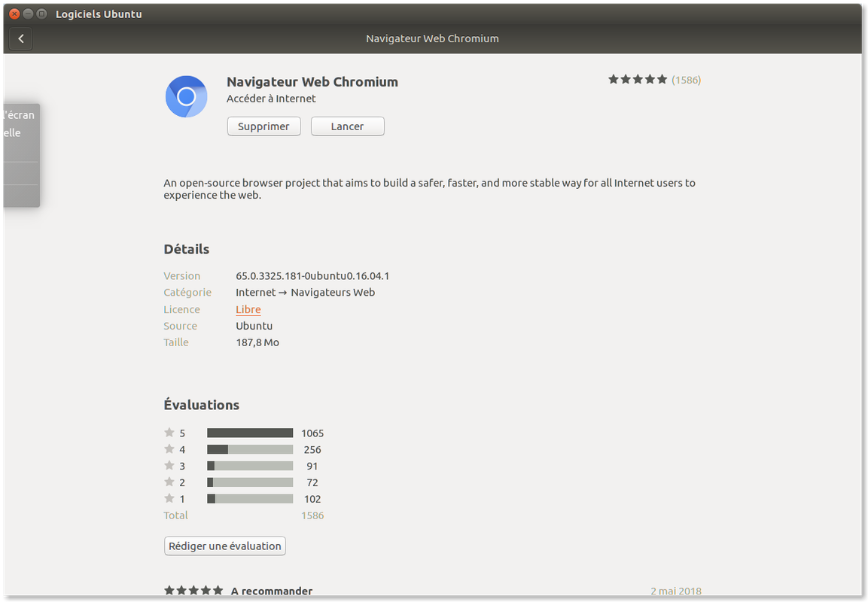This screenshot has width=868, height=602.
Task: Open the Libre licence link
Action: 248,309
